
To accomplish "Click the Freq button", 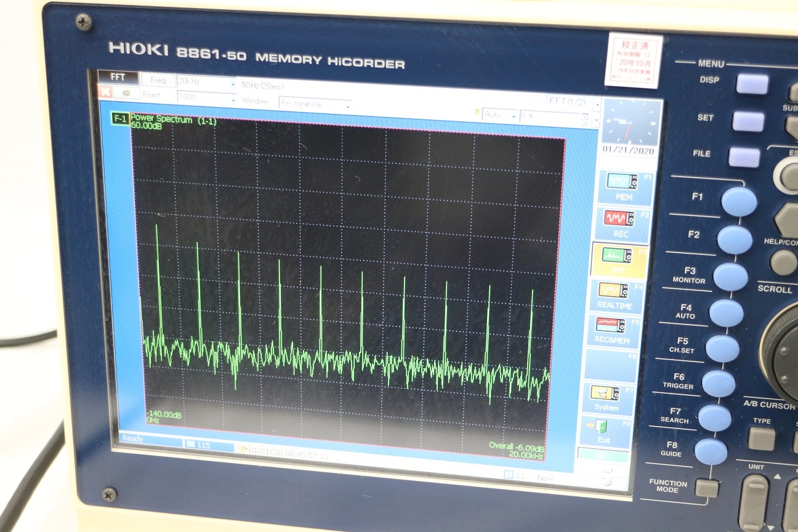I will (x=158, y=80).
